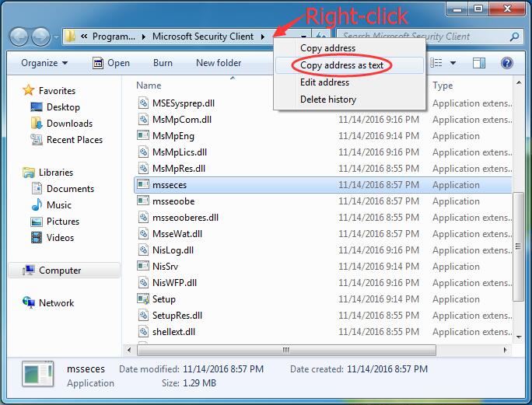Click the NisLog.dll file icon
Viewport: 532px width, 405px height.
point(143,250)
